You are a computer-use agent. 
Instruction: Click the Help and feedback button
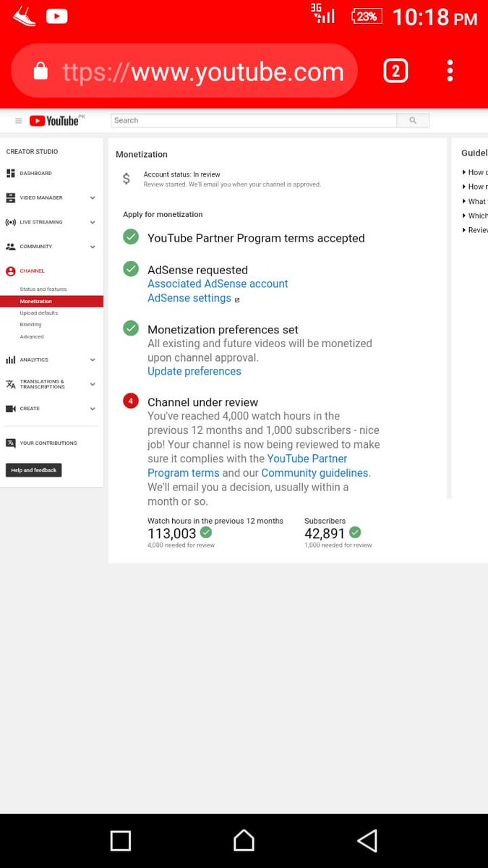click(x=34, y=470)
